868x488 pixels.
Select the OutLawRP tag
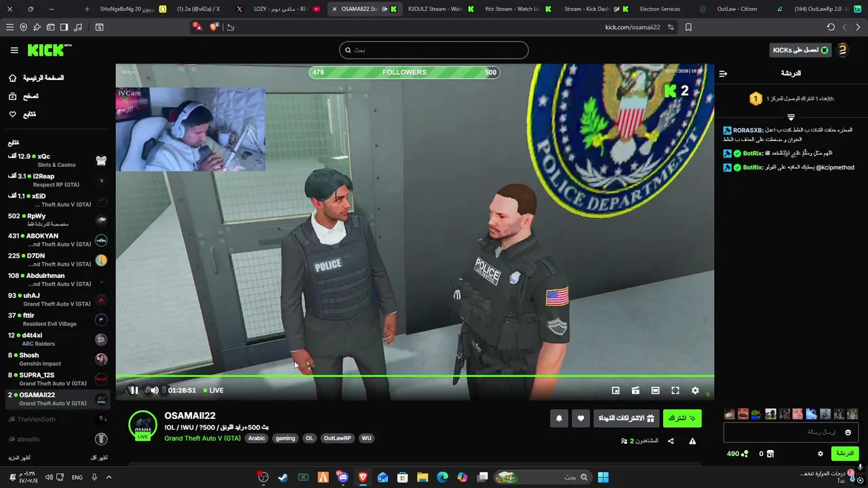click(x=337, y=439)
